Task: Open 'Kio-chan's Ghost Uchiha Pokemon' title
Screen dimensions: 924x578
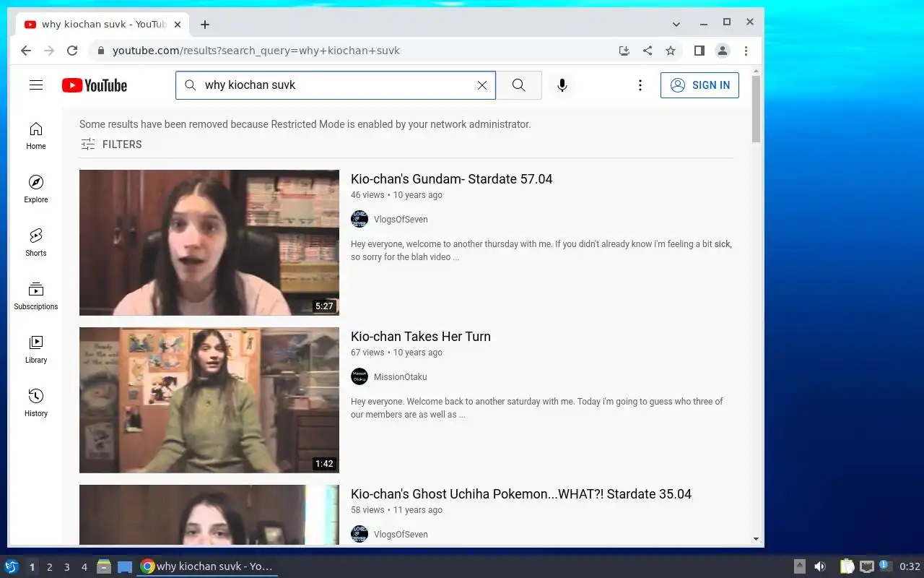Action: (x=521, y=494)
